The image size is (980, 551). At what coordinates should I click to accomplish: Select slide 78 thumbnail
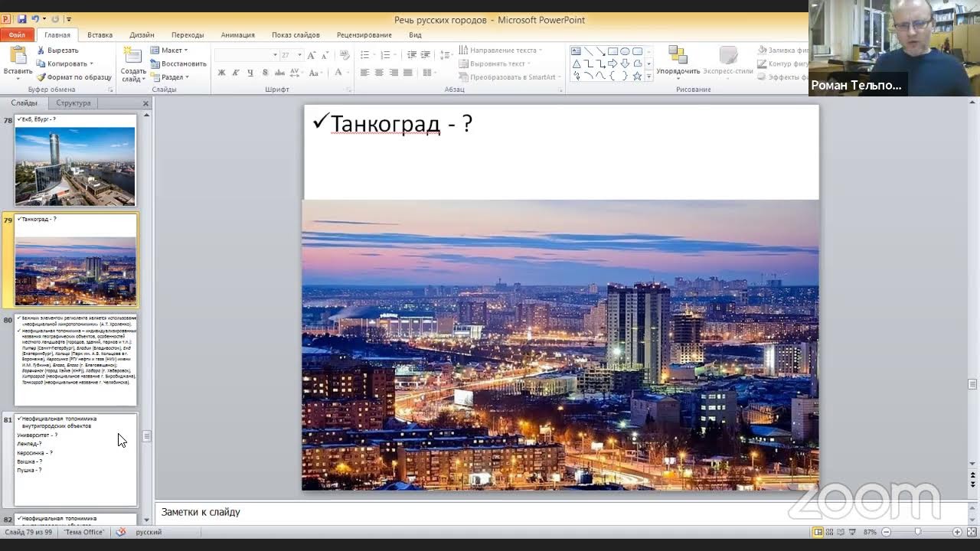click(x=75, y=160)
